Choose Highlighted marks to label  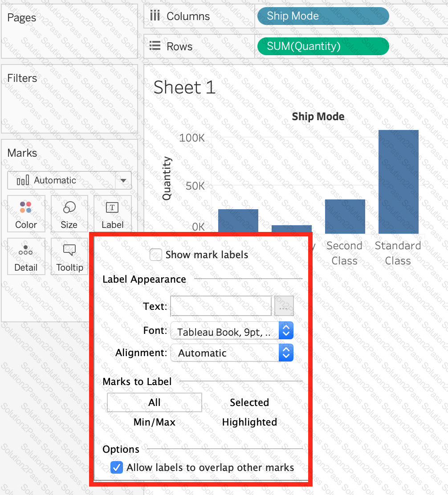(249, 422)
